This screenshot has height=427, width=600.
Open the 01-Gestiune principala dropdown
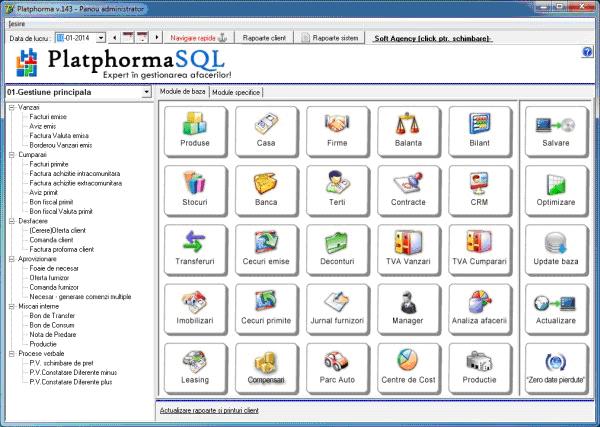(x=147, y=92)
